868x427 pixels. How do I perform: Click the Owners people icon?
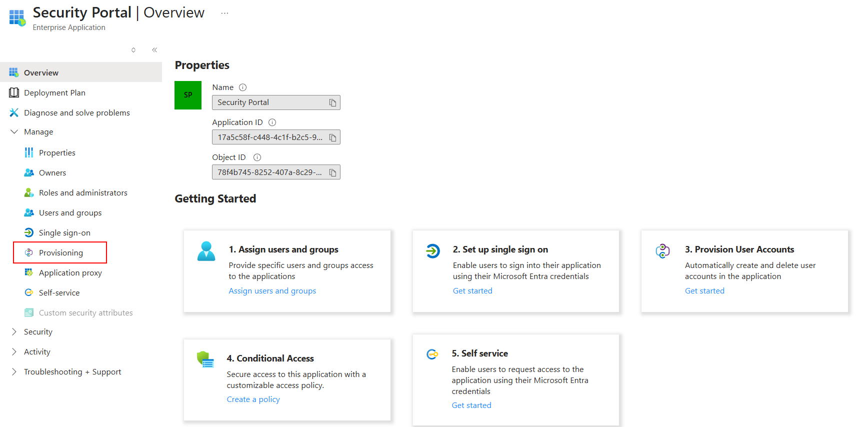29,172
